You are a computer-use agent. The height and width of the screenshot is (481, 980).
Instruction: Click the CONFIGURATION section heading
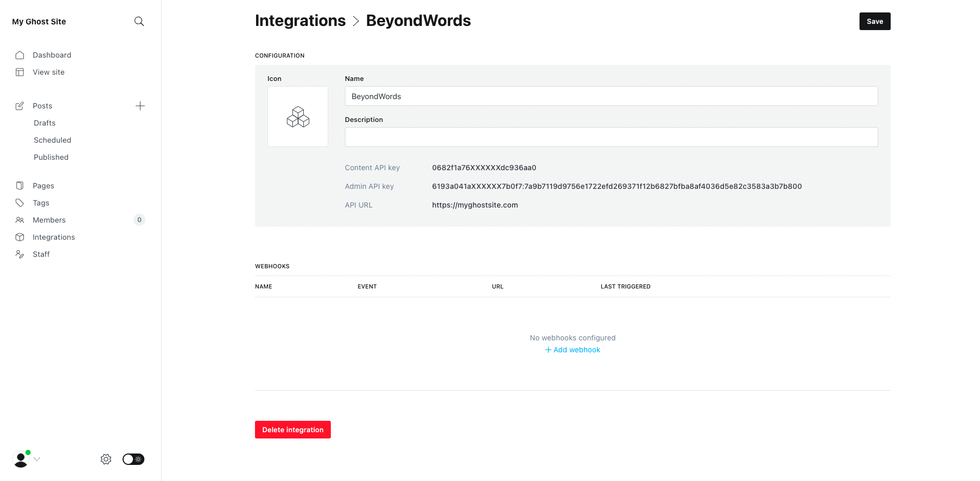(280, 56)
